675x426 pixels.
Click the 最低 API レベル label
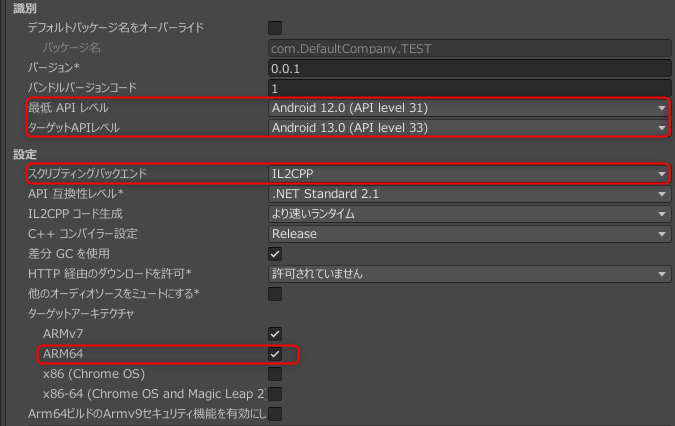pyautogui.click(x=68, y=108)
